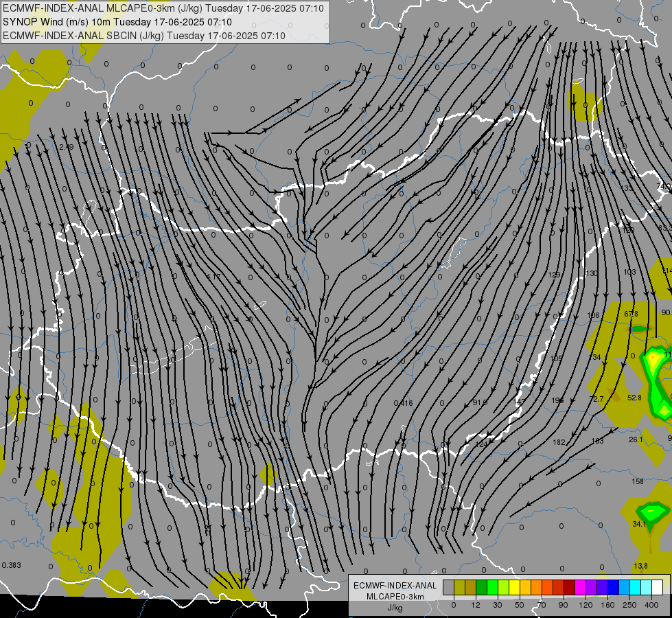The width and height of the screenshot is (672, 618).
Task: Click the white swatch ending the scale
Action: pyautogui.click(x=657, y=587)
